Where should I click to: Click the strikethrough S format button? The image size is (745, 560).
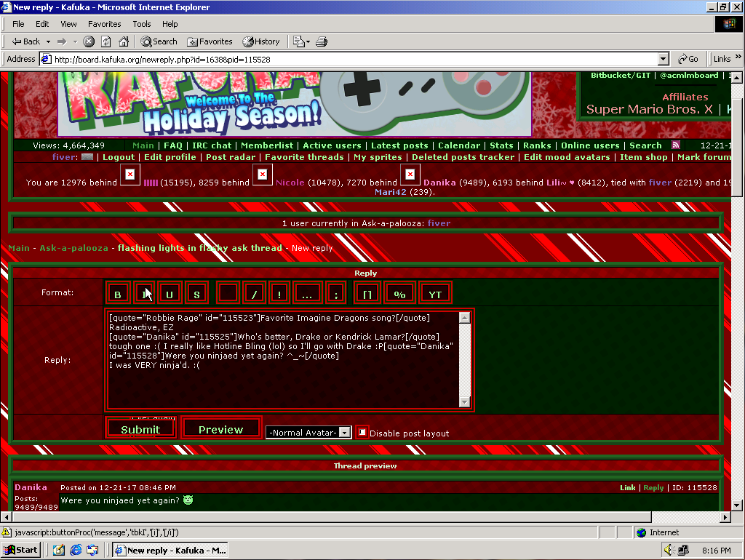[196, 293]
